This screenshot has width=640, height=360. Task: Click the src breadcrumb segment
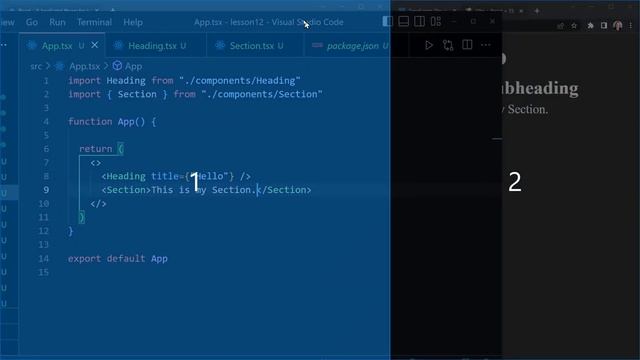36,66
